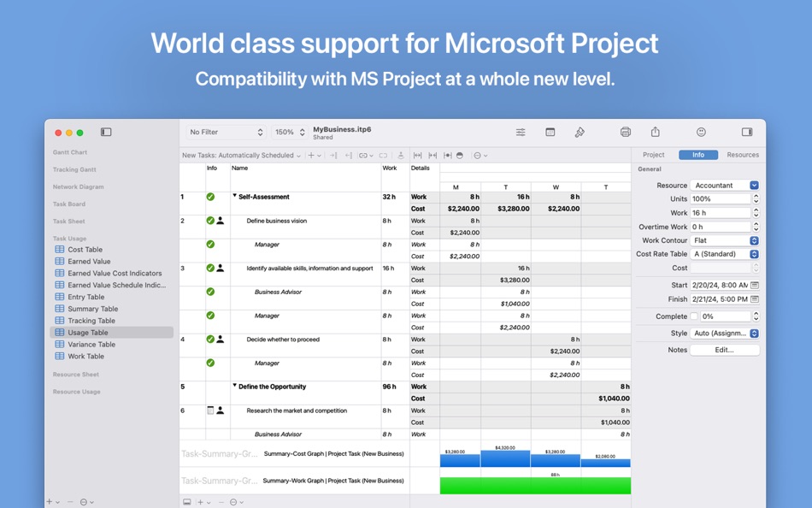Switch to the Info tab
This screenshot has height=508, width=812.
coord(698,155)
